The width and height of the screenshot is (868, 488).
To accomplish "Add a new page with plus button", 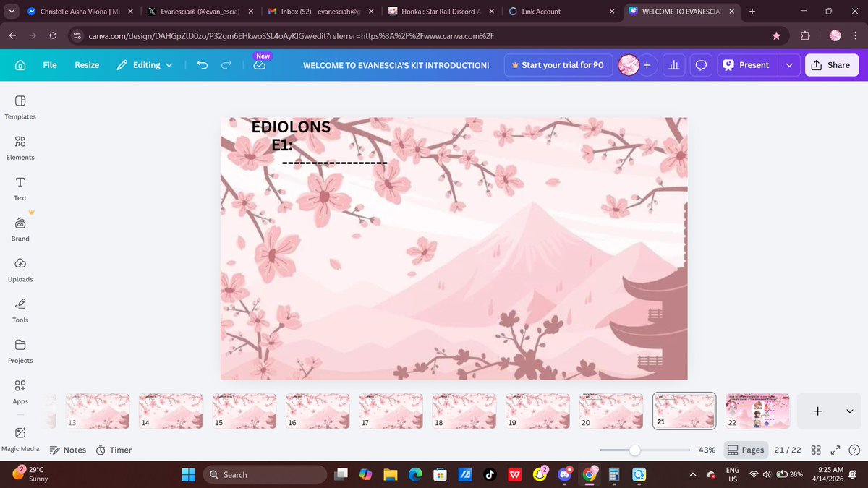I will click(x=817, y=411).
